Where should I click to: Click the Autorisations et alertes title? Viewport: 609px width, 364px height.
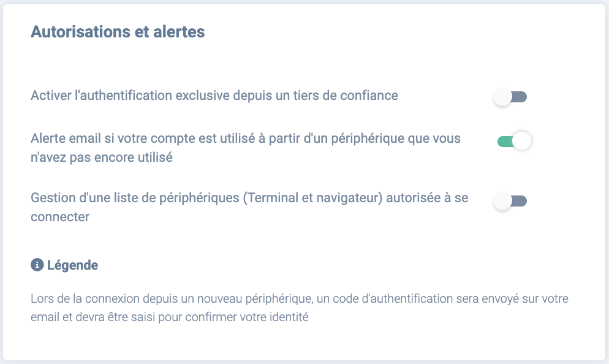118,32
